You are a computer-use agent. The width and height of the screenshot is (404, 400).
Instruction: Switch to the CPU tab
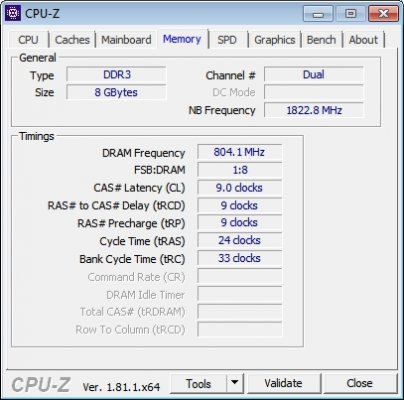28,40
